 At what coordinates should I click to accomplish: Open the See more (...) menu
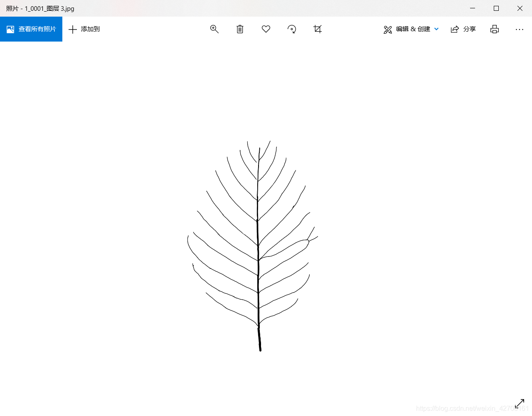pyautogui.click(x=520, y=29)
